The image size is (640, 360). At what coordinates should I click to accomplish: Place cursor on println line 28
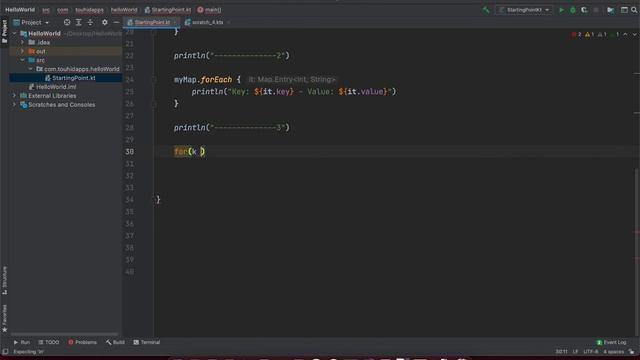click(231, 128)
